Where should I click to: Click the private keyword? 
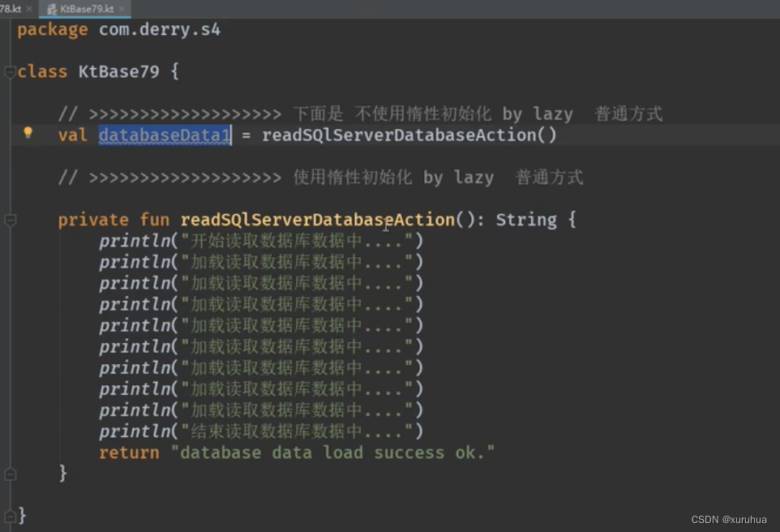click(93, 220)
